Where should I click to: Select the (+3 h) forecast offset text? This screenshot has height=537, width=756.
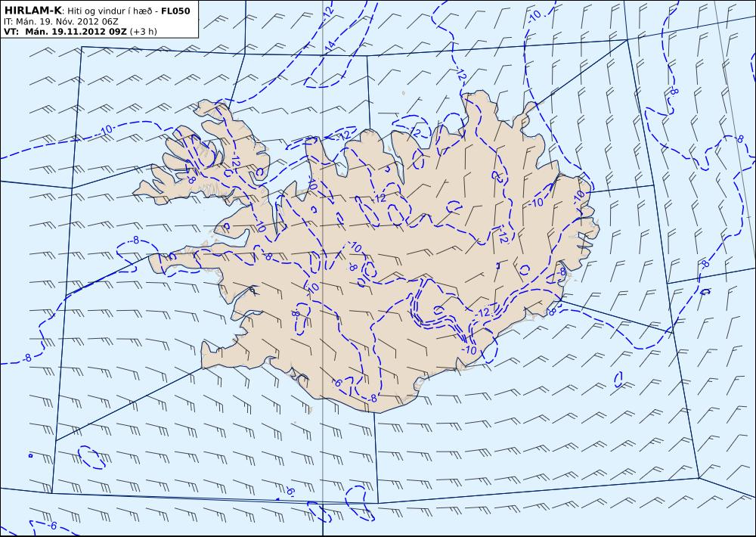click(x=143, y=31)
